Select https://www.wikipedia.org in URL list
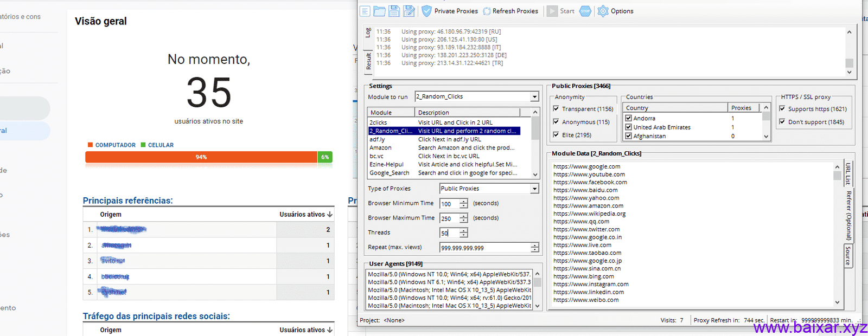The width and height of the screenshot is (868, 336). tap(590, 214)
